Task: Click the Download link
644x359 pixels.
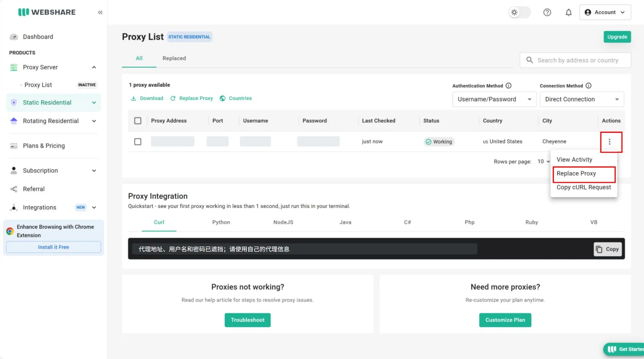Action: click(147, 98)
